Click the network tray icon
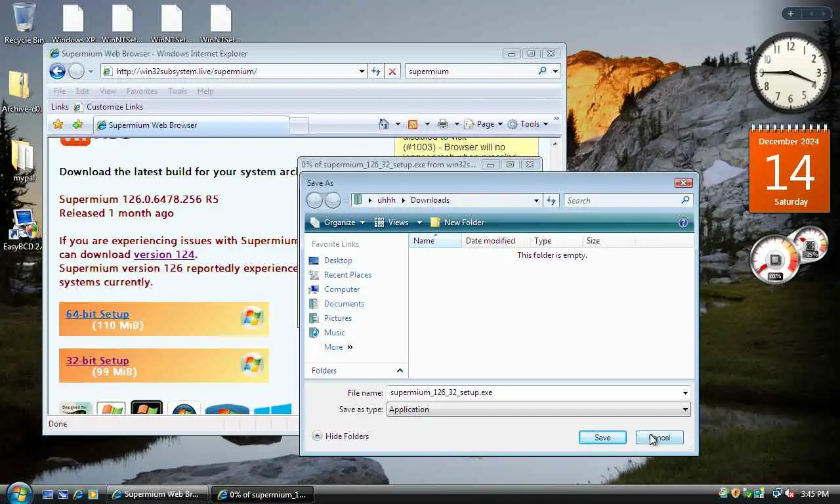 tap(777, 493)
